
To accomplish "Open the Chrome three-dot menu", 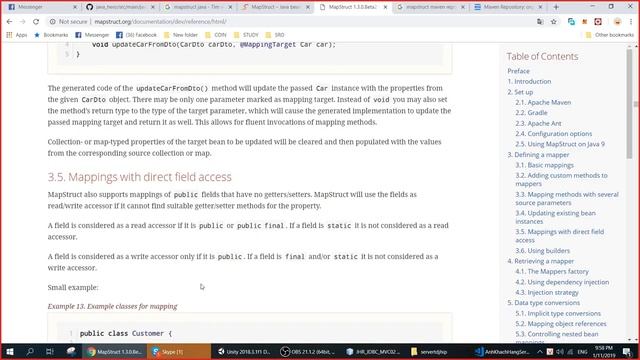I will click(631, 22).
